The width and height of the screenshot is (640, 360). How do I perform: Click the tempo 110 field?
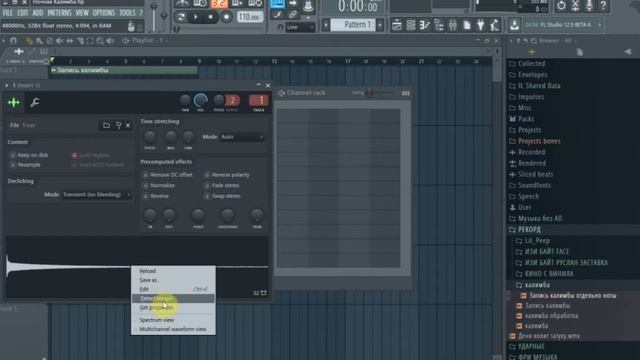tap(249, 17)
